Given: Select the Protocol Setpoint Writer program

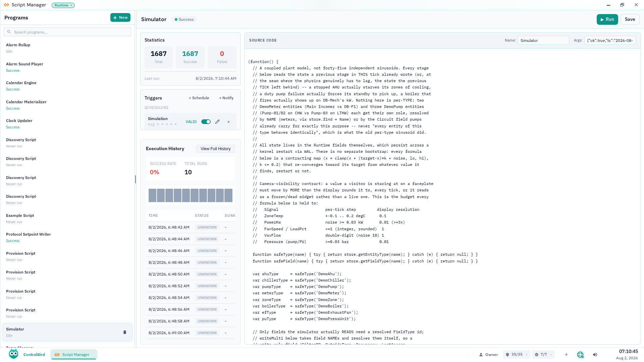Looking at the screenshot, I should point(67,237).
